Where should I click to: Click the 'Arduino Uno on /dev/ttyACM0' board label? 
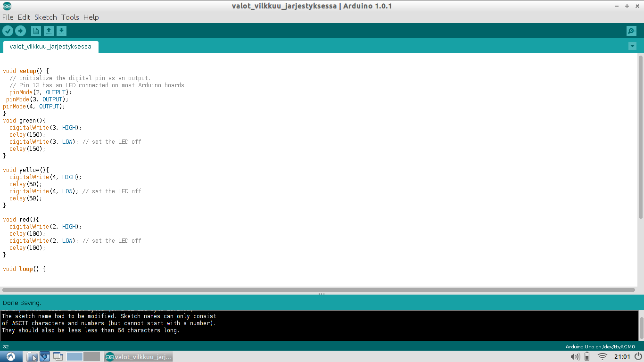coord(600,346)
